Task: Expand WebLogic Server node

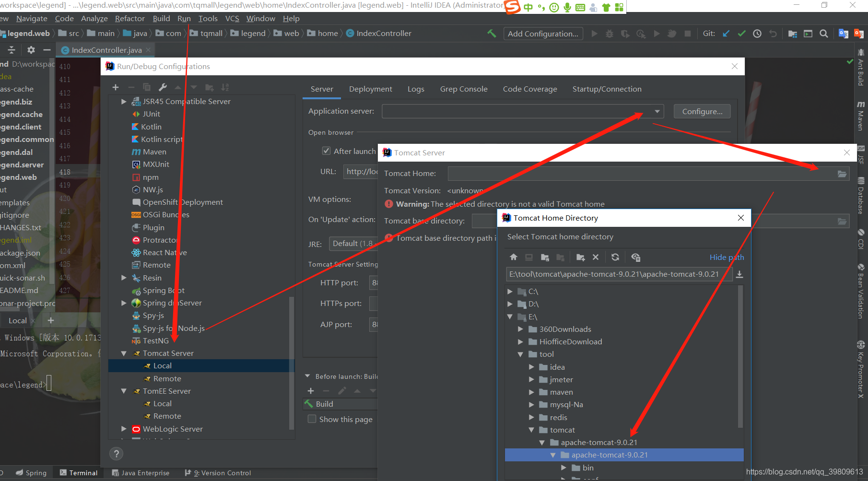Action: pyautogui.click(x=124, y=429)
